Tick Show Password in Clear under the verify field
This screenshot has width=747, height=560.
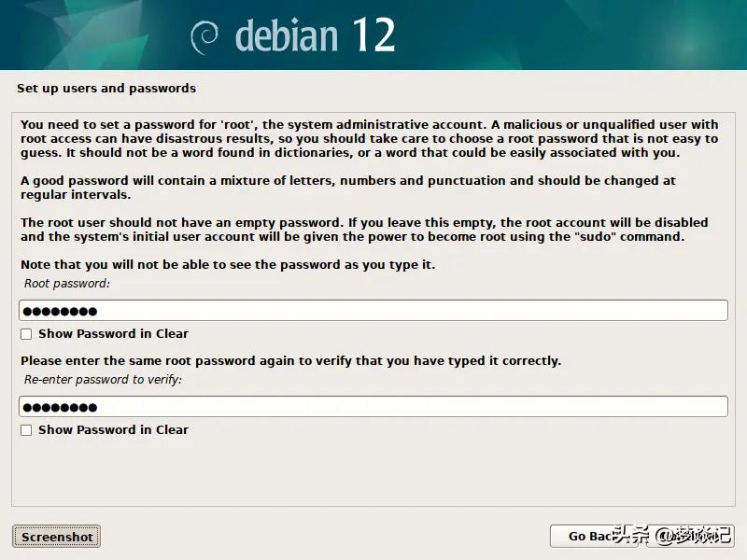click(26, 430)
